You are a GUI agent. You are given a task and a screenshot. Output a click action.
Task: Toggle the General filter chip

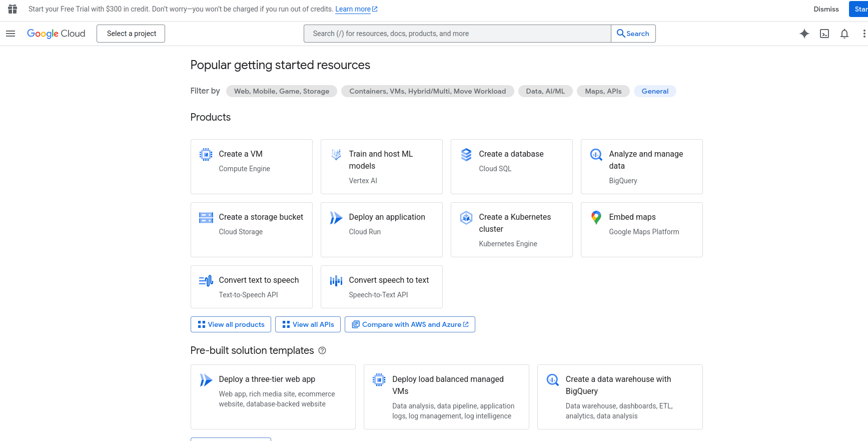[655, 91]
